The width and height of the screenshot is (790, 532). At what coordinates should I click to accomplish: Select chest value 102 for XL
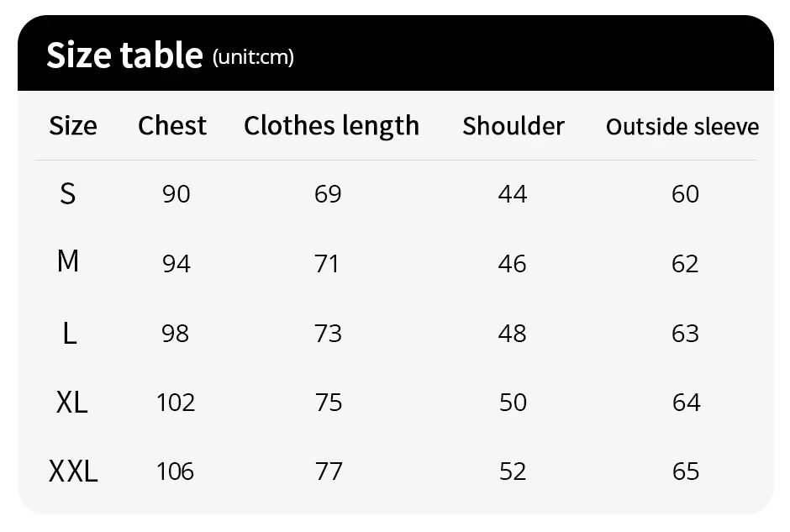coord(176,403)
